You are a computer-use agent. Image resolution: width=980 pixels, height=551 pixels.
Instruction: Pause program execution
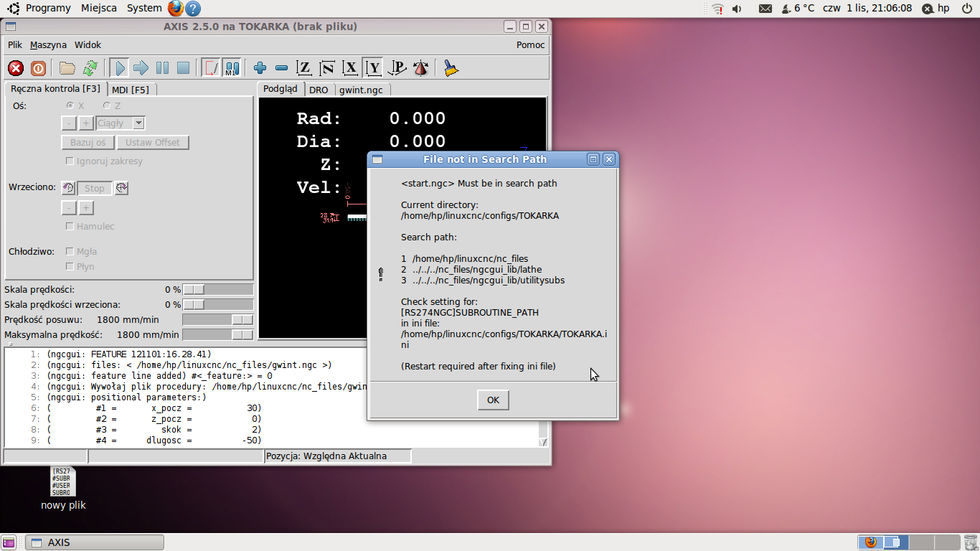click(162, 68)
